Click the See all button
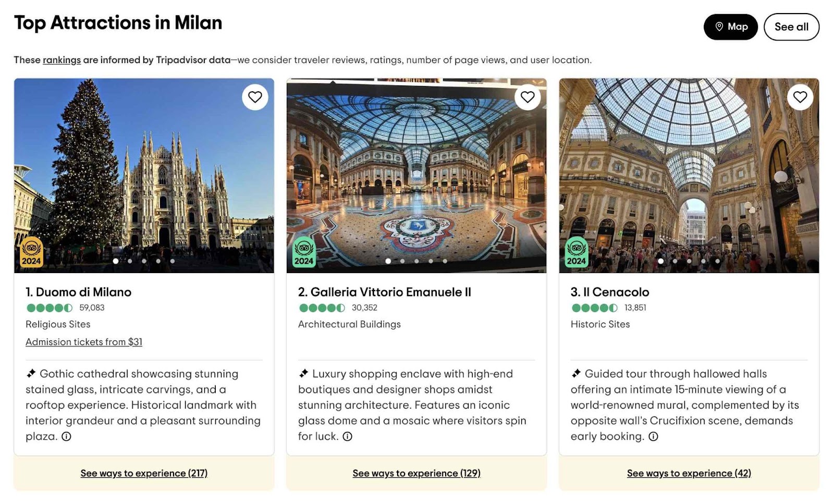The height and width of the screenshot is (504, 834). coord(791,27)
